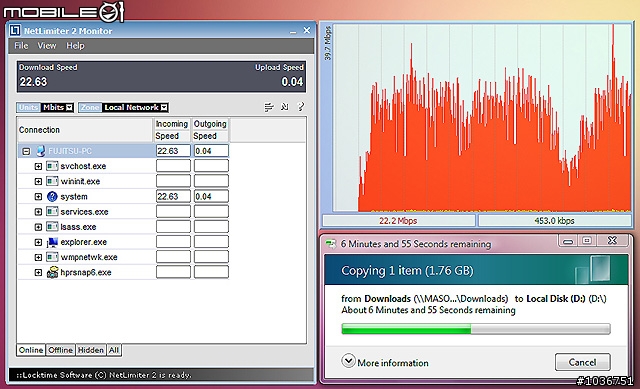Expand the hprsnap6.exe node

38,273
